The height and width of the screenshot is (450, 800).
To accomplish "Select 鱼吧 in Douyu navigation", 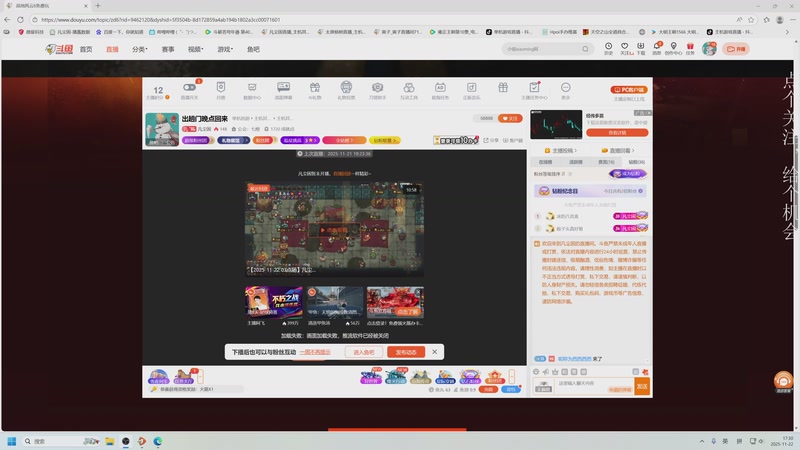I will [253, 49].
